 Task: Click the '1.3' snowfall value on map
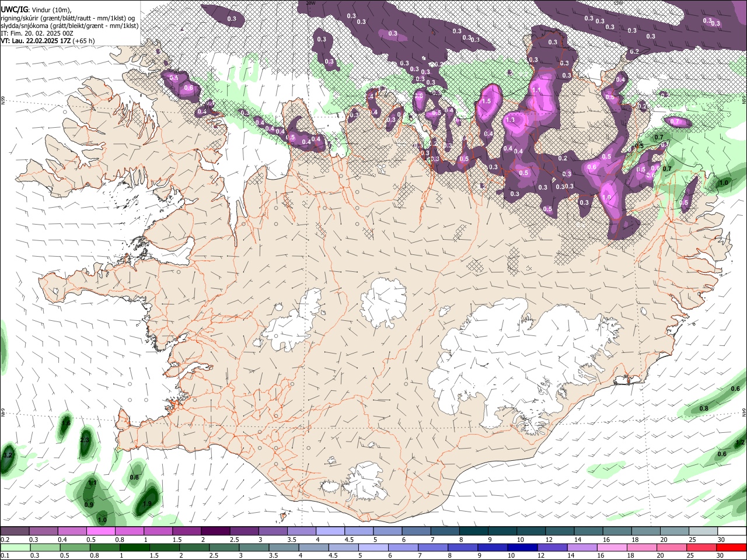(510, 120)
